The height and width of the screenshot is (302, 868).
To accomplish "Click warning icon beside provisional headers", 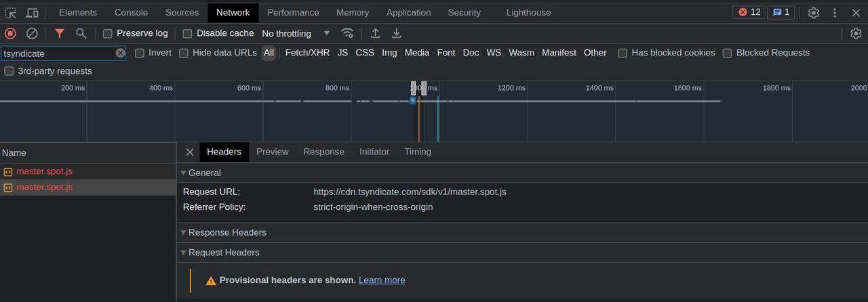I will pyautogui.click(x=211, y=280).
